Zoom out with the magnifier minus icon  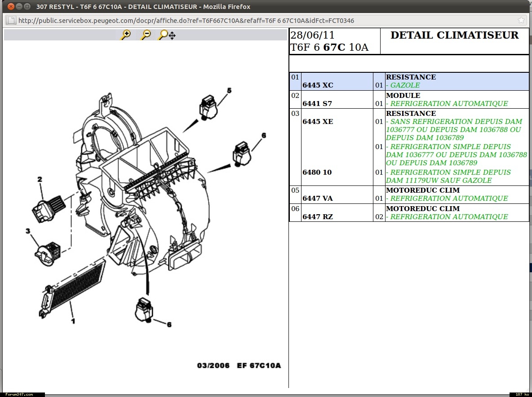point(146,35)
